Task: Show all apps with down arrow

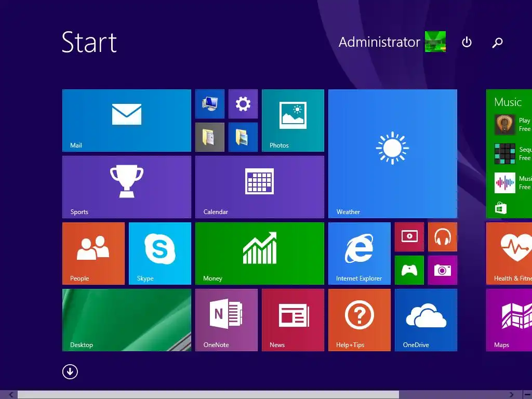Action: pyautogui.click(x=70, y=371)
